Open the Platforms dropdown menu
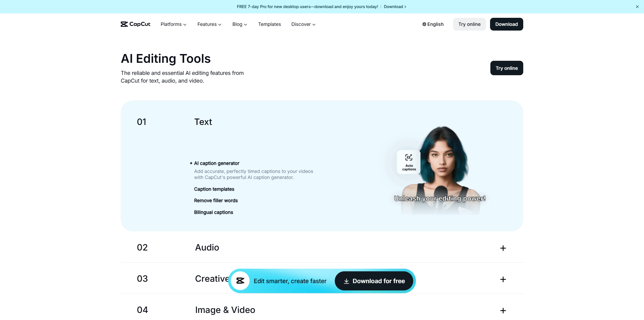This screenshot has width=644, height=320. 173,24
